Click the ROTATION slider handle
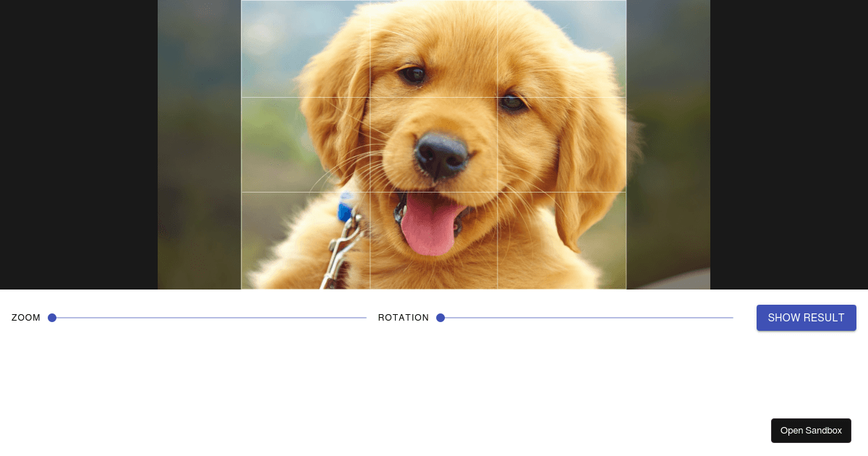This screenshot has height=456, width=868. tap(441, 317)
